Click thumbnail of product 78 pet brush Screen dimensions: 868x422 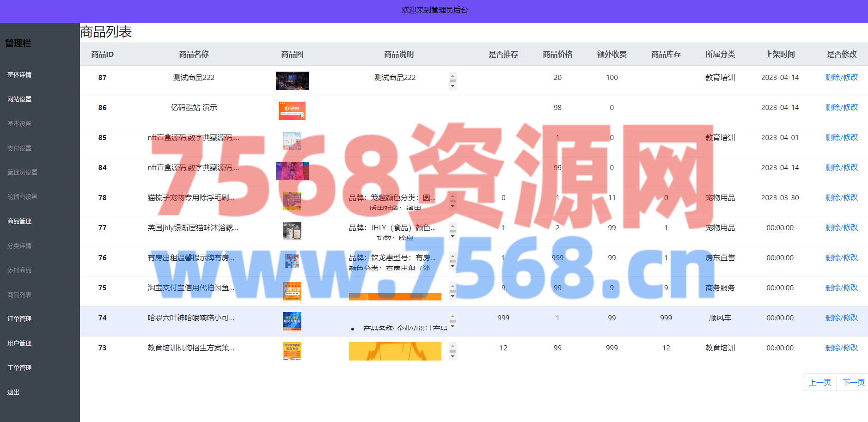tap(292, 201)
